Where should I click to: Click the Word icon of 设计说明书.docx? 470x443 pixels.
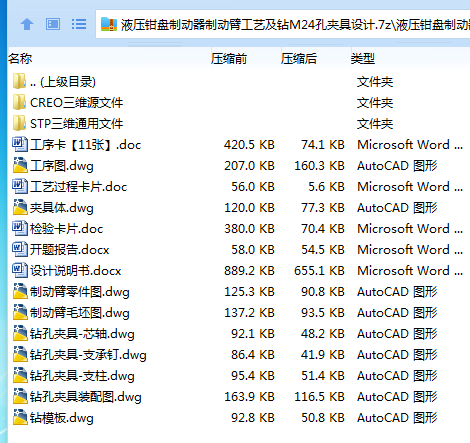(20, 270)
